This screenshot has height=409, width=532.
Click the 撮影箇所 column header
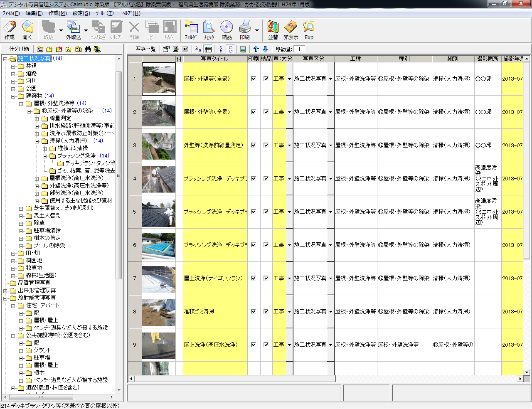pos(488,59)
